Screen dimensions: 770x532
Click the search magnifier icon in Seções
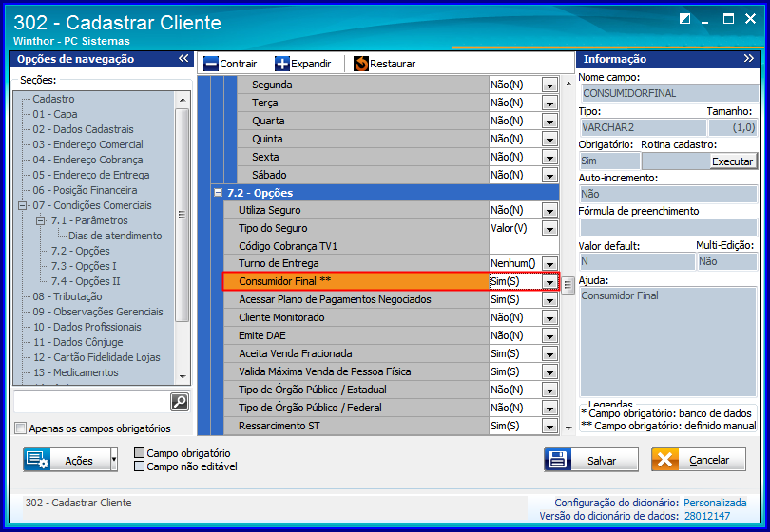pyautogui.click(x=180, y=402)
